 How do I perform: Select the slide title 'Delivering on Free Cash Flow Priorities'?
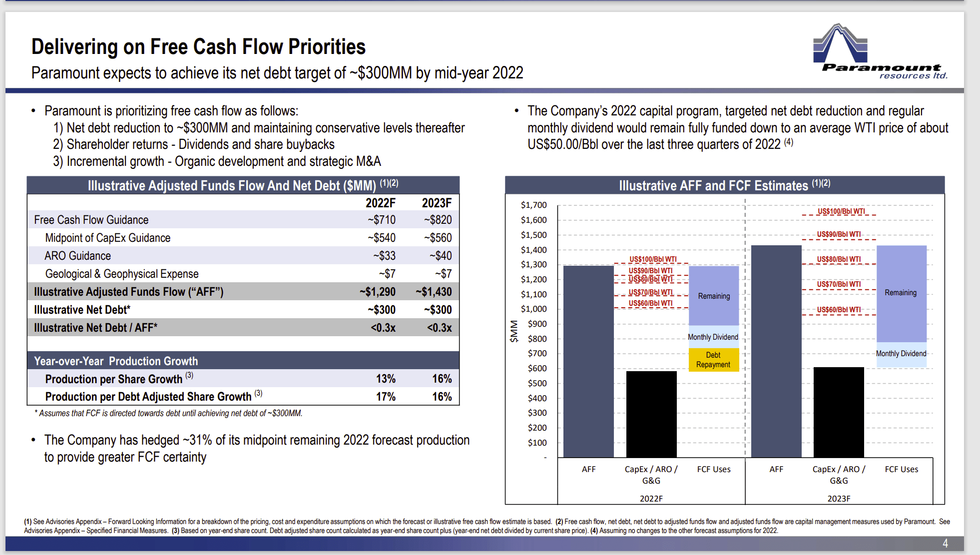click(x=198, y=47)
